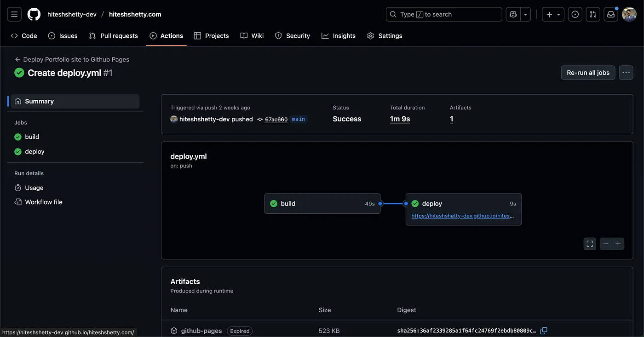644x337 pixels.
Task: Open the issues icon in header
Action: click(x=575, y=14)
